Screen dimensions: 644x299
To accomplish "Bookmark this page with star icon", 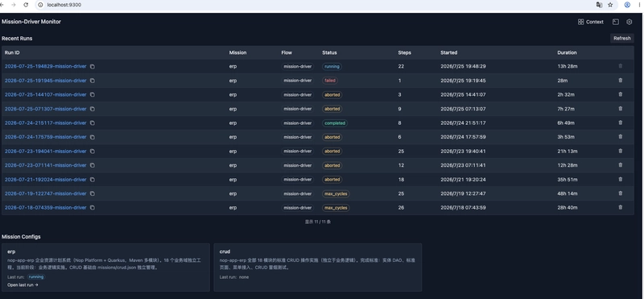I will tap(610, 5).
